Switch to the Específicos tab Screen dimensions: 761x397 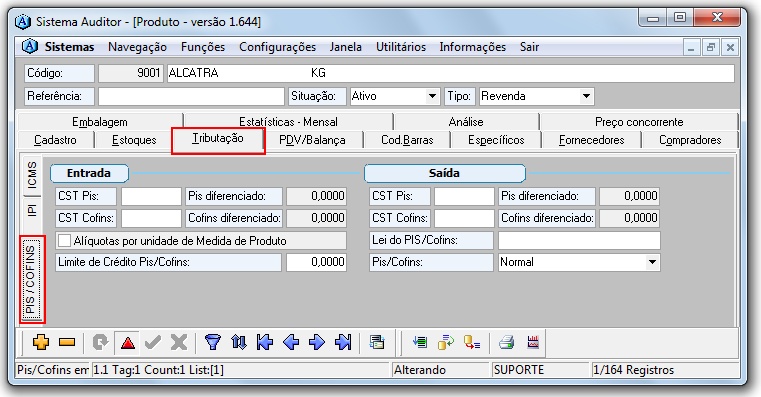tap(496, 140)
